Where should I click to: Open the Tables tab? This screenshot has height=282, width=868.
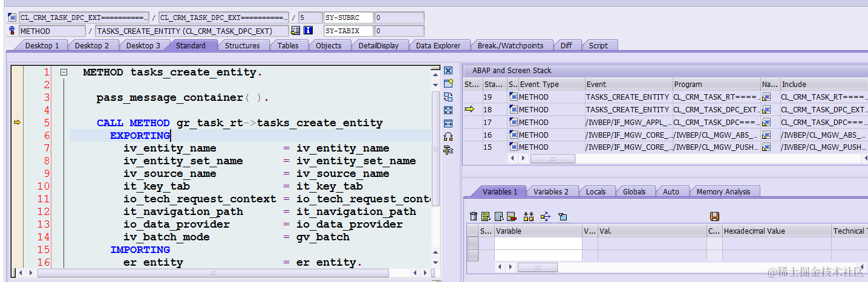click(x=288, y=45)
